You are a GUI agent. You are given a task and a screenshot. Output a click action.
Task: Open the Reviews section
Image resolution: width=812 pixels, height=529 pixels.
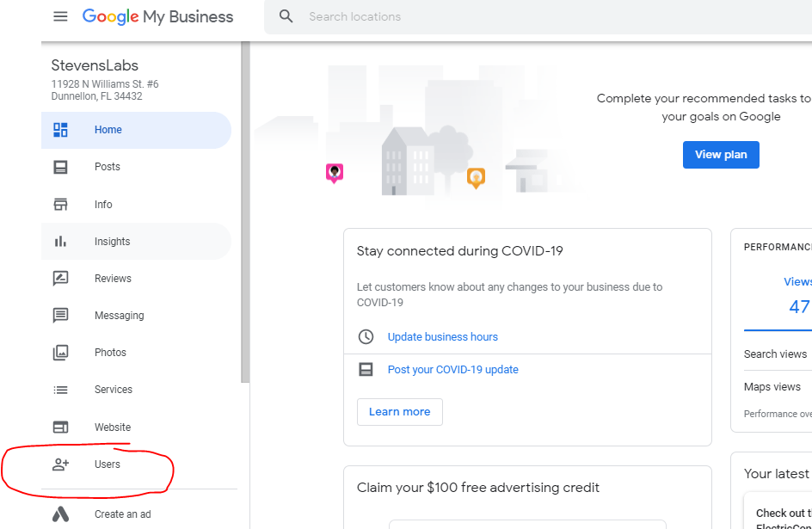(113, 279)
